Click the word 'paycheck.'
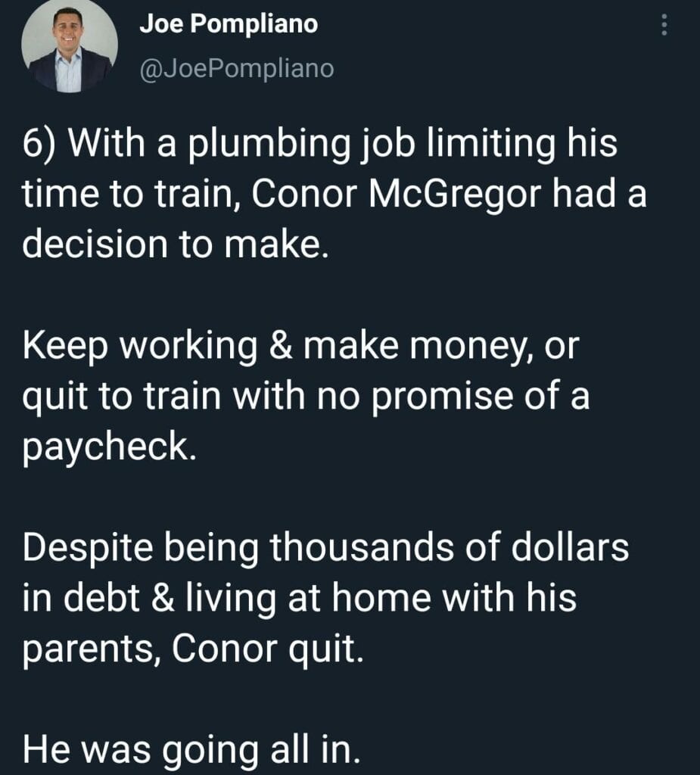The width and height of the screenshot is (700, 775). tap(109, 447)
